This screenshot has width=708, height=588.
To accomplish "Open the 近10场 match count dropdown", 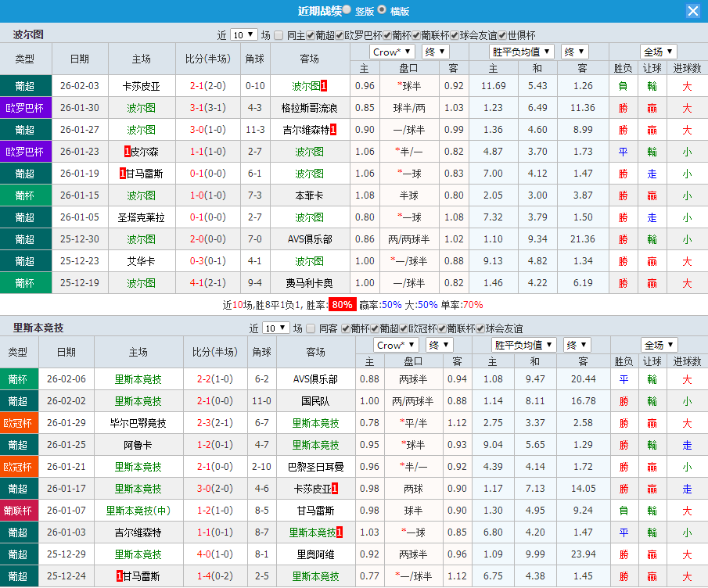I will (243, 34).
